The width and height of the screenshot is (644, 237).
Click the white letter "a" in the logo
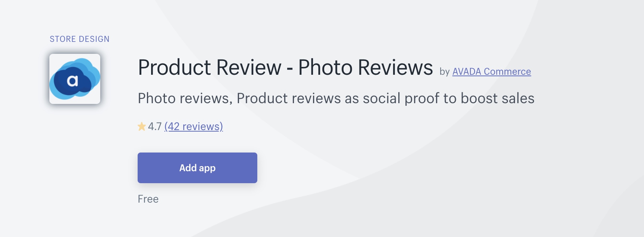[73, 81]
